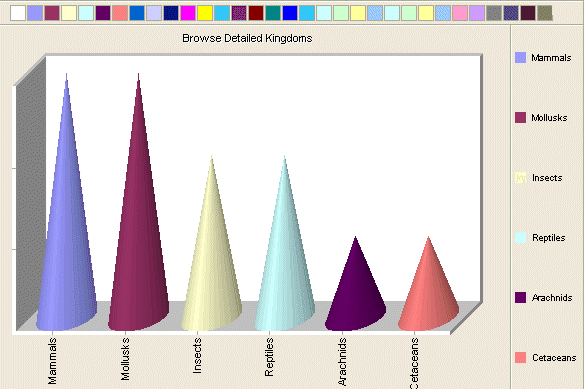
Task: Select the gray palette swatch
Action: 494,13
